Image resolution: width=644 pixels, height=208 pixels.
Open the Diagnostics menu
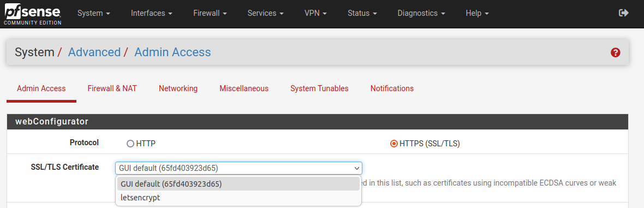(x=421, y=13)
